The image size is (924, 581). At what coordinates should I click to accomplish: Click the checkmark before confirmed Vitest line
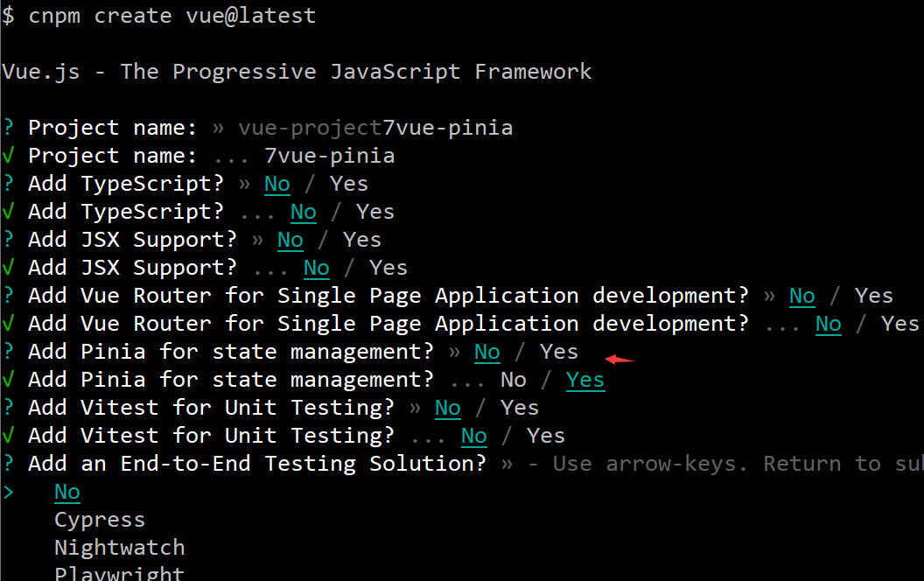(8, 436)
